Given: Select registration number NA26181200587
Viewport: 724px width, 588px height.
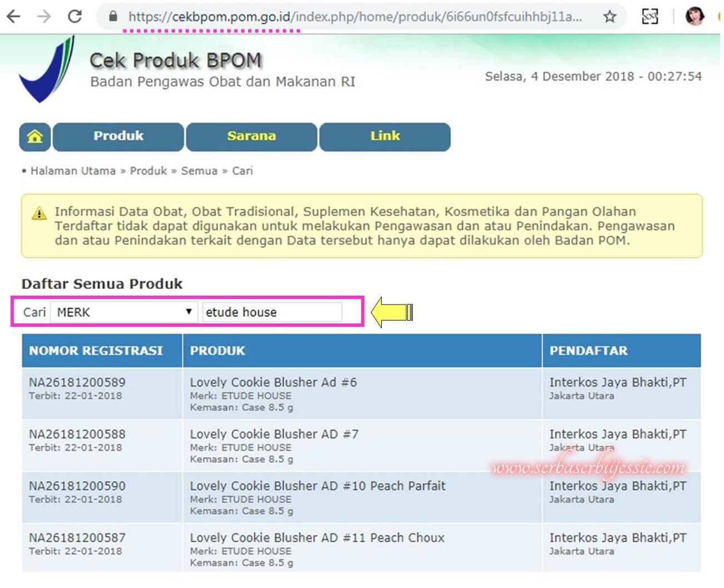Looking at the screenshot, I should [x=77, y=537].
